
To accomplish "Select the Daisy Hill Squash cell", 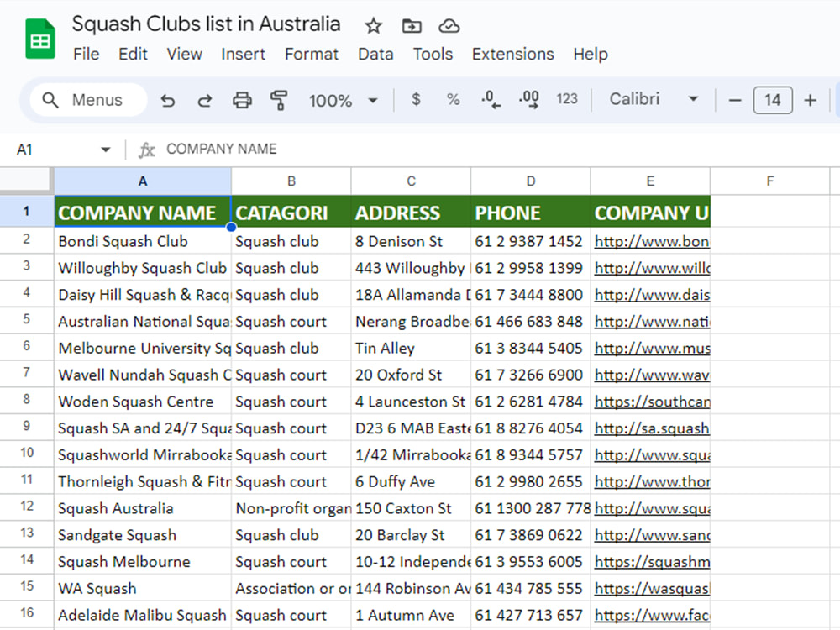I will click(143, 294).
